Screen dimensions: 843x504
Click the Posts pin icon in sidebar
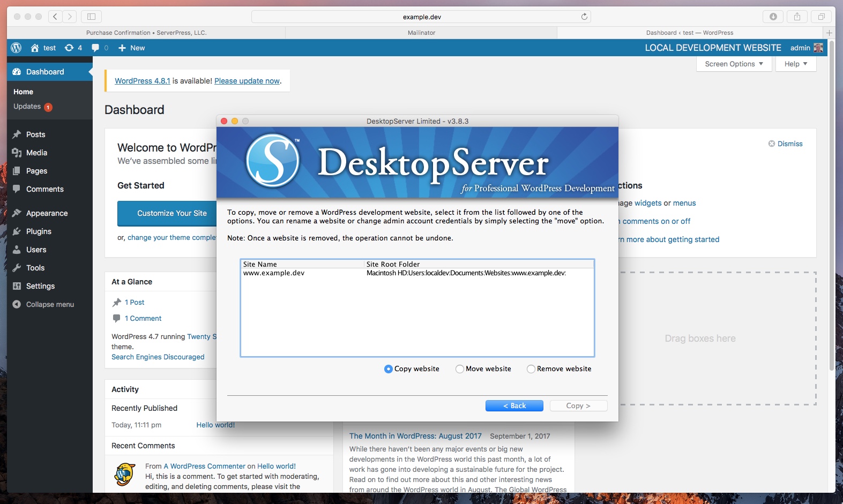17,134
